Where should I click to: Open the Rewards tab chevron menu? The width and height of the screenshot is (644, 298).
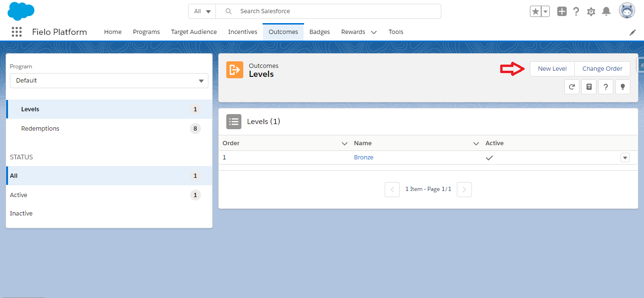tap(374, 32)
